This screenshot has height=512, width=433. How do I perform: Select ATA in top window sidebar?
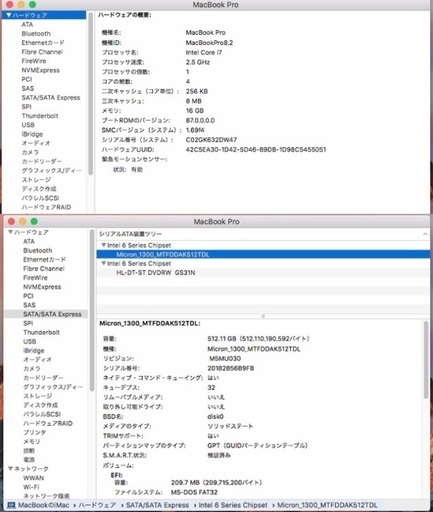[x=27, y=25]
